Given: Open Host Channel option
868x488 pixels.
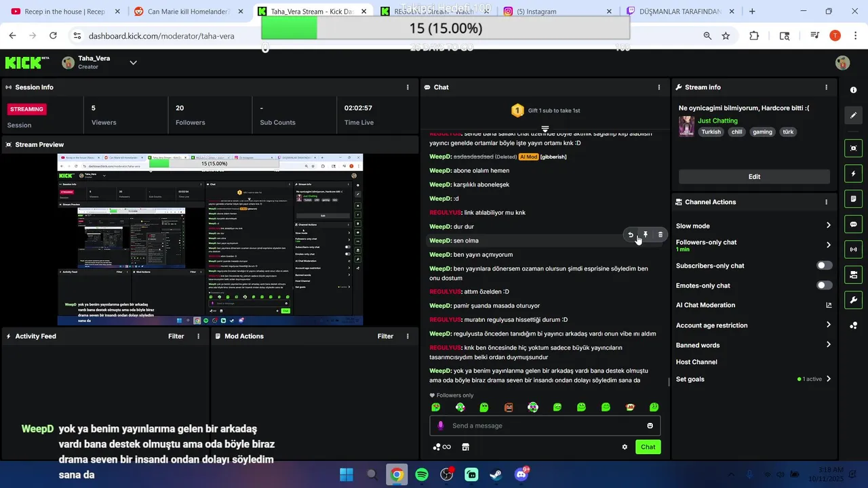Looking at the screenshot, I should (696, 362).
